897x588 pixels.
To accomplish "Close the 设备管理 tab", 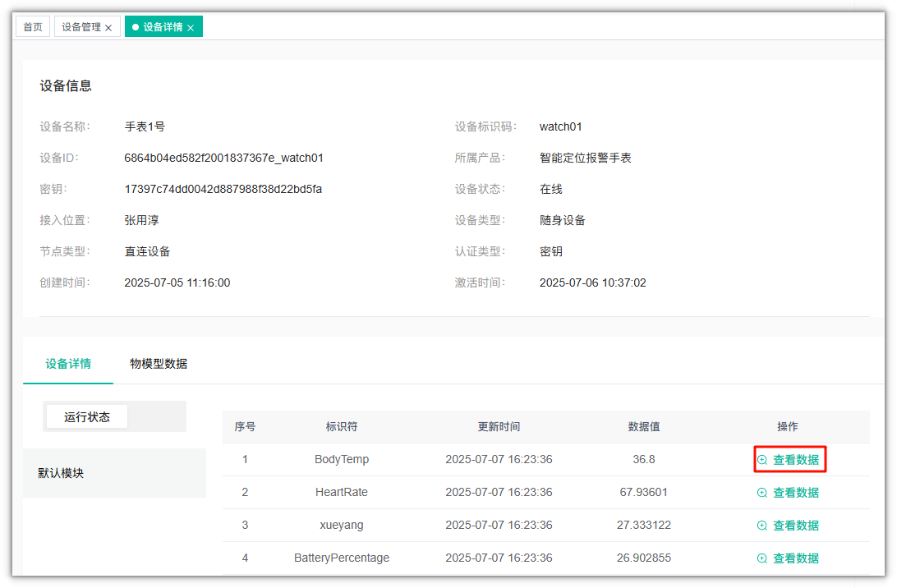I will 108,27.
